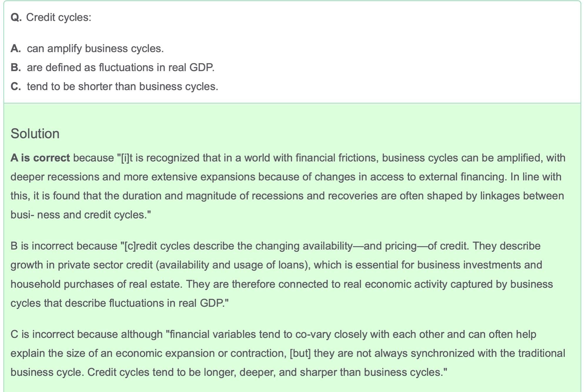Viewport: 588px width, 392px height.
Task: Click the phrase "household purchases of real estate"
Action: pos(96,284)
